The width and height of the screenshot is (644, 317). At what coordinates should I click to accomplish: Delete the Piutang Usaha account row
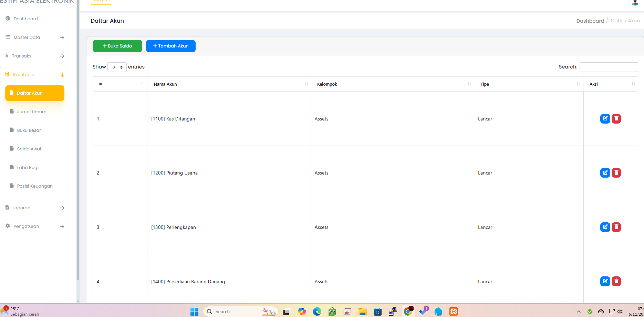616,173
